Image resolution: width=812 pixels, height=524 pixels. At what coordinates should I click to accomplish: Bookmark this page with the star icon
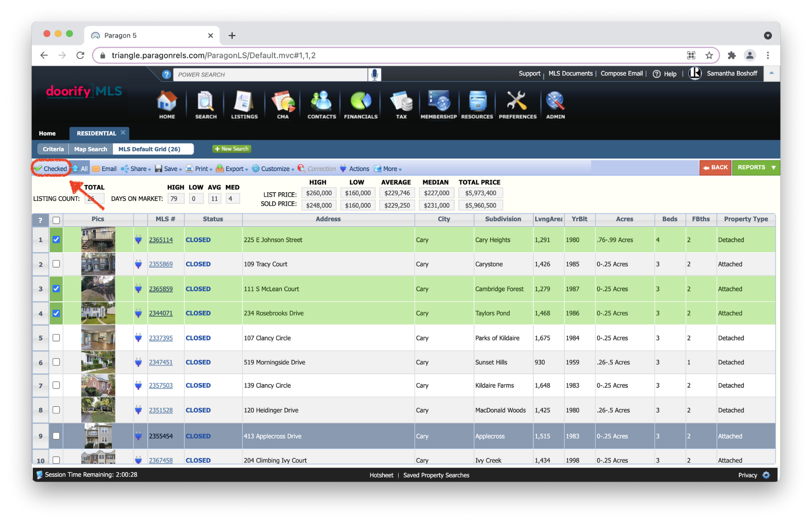[x=709, y=55]
